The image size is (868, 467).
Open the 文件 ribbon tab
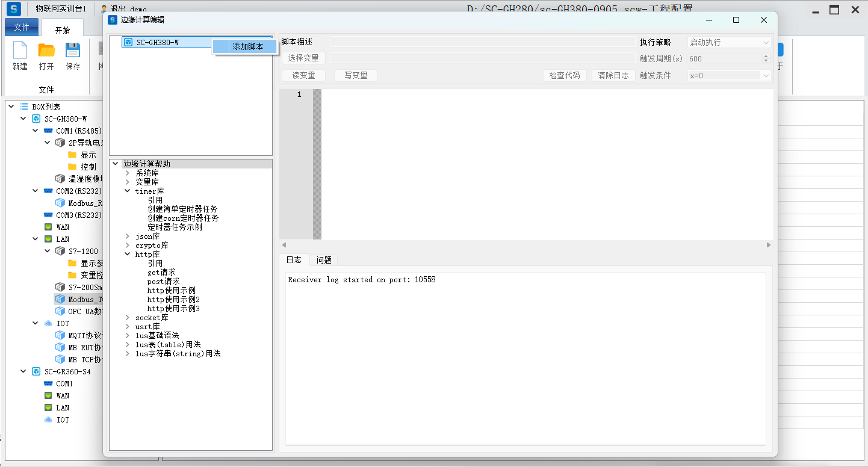(x=22, y=27)
